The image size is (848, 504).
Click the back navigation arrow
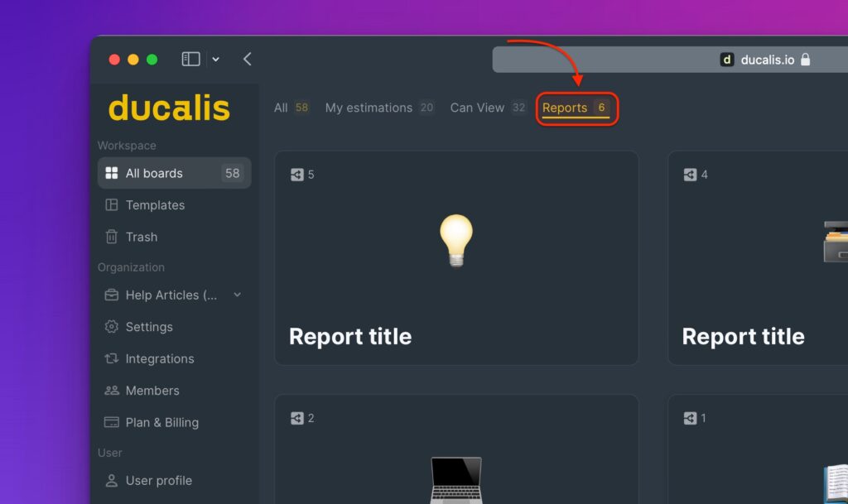(246, 59)
